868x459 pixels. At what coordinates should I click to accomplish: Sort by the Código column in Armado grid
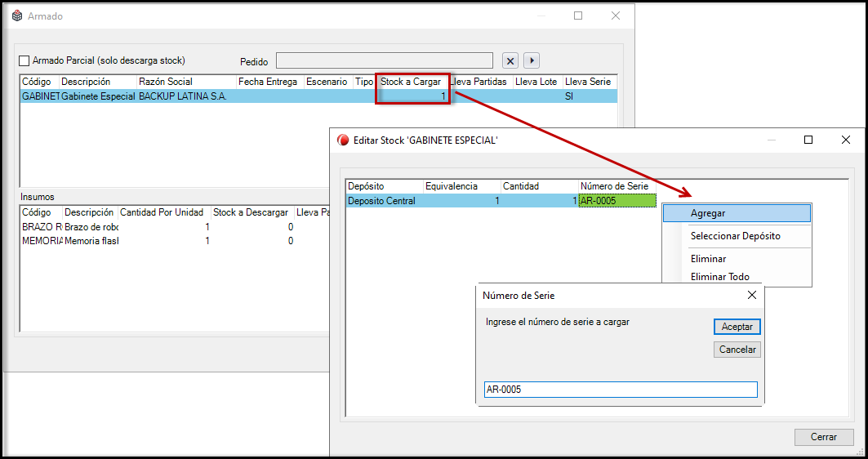pos(39,82)
